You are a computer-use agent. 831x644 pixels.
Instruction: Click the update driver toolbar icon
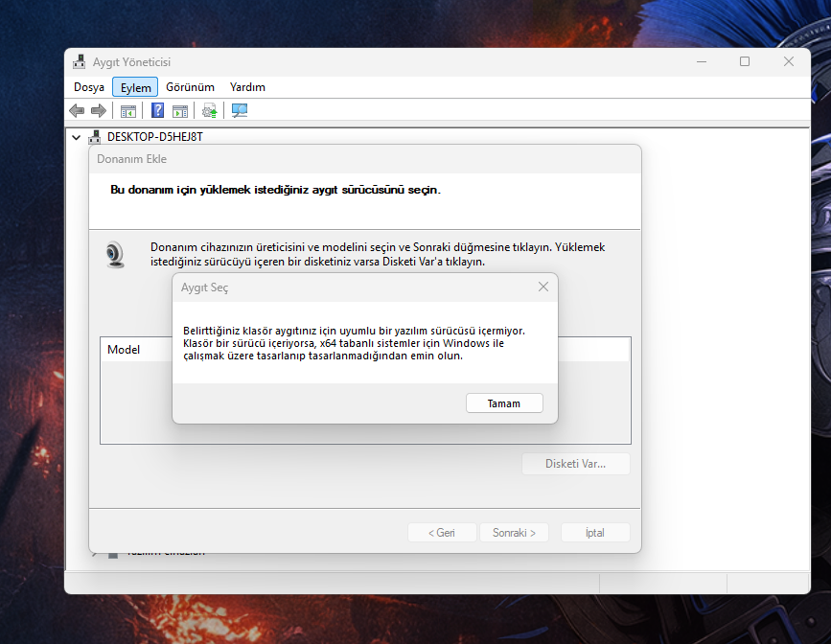(x=209, y=111)
